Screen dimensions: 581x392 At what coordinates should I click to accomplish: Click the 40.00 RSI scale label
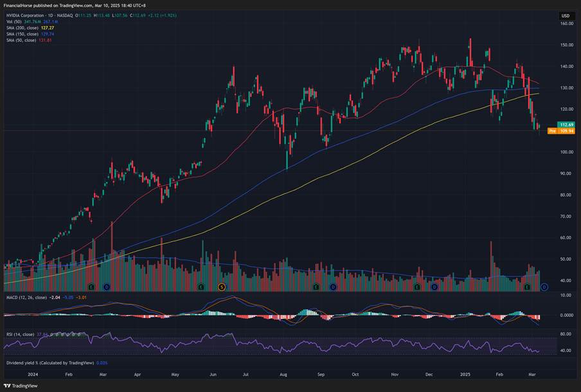pos(566,350)
